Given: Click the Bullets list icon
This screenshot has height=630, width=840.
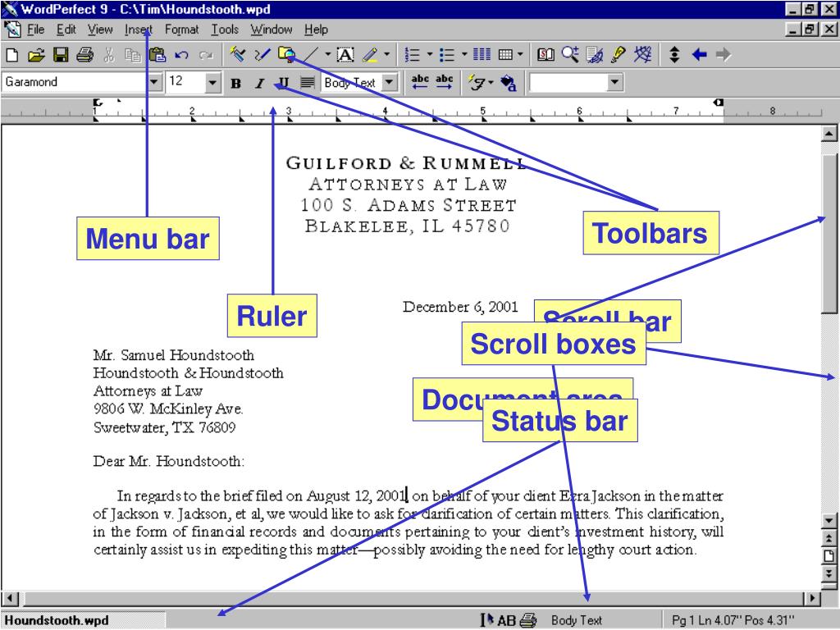Looking at the screenshot, I should 447,55.
